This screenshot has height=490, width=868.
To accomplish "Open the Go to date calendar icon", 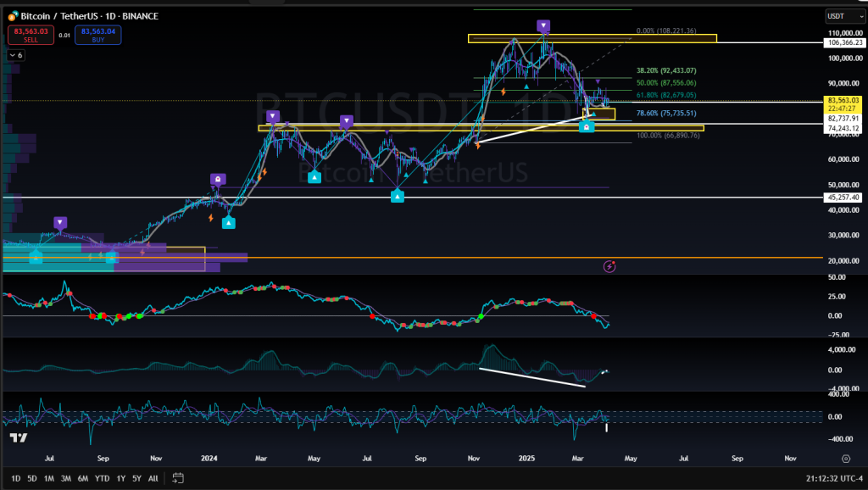I will point(178,478).
